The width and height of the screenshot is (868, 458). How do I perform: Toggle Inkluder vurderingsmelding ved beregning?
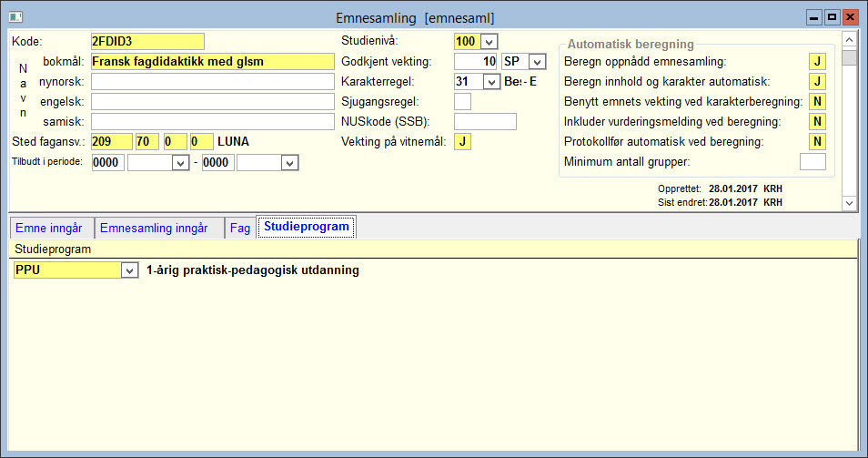[x=817, y=121]
